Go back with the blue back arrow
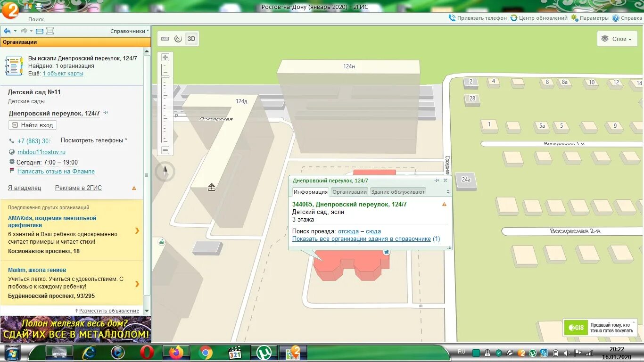644x362 pixels. click(7, 31)
